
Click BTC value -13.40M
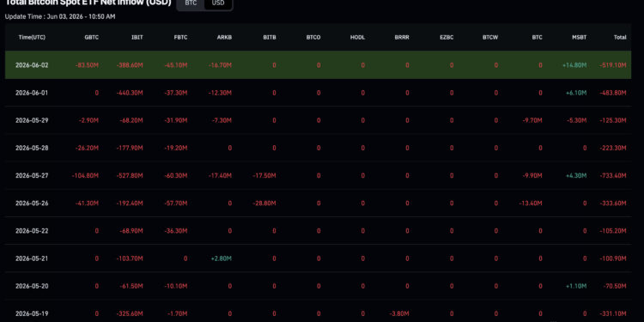pyautogui.click(x=531, y=204)
